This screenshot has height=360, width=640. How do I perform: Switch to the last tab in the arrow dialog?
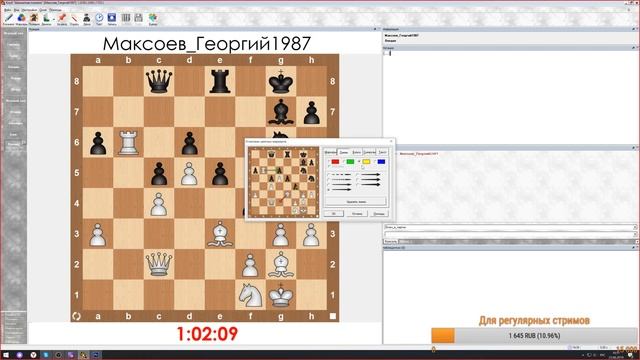click(382, 152)
